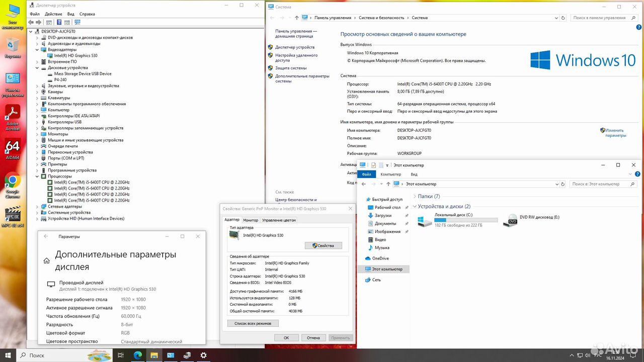Open Recycle Bin (Корзина) desktop icon
The width and height of the screenshot is (644, 362).
point(13,48)
